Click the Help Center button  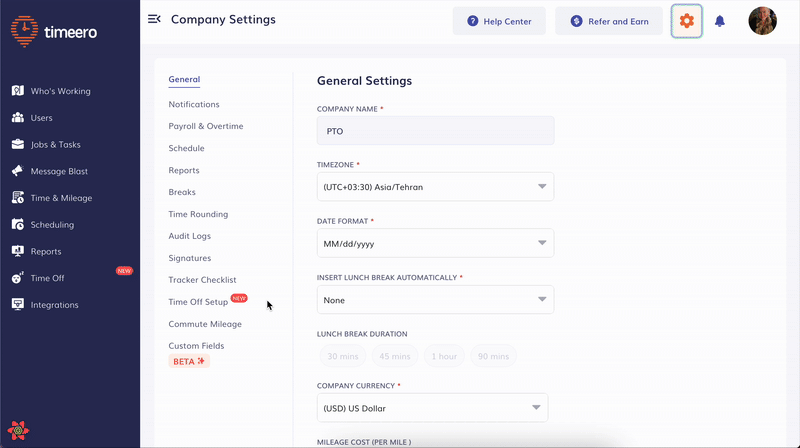[499, 21]
